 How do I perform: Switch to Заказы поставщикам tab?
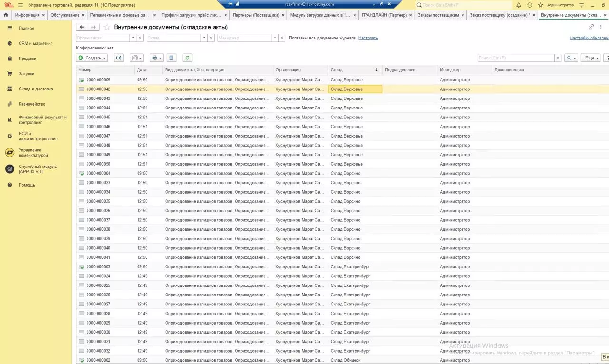(438, 15)
